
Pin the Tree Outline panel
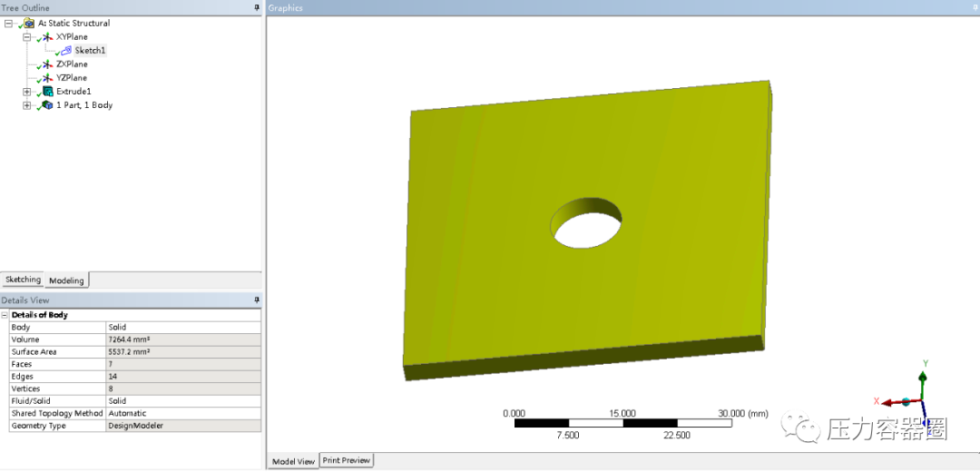coord(256,7)
